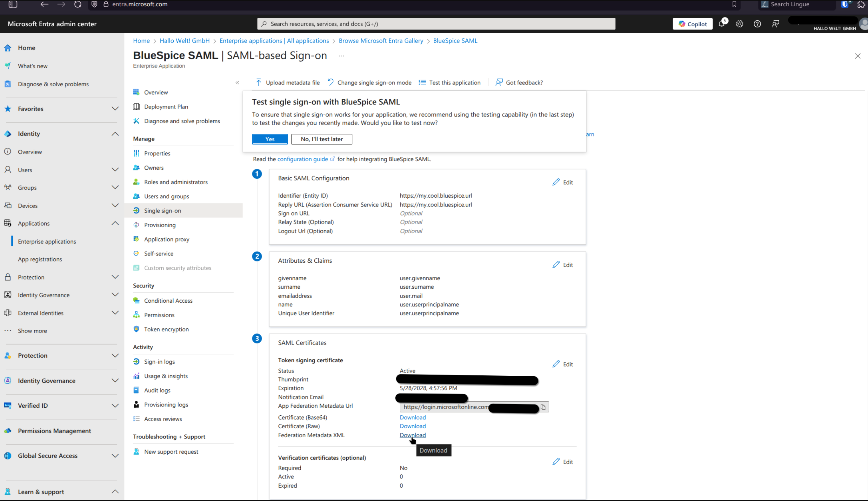Edit the Basic SAML Configuration section

point(563,182)
